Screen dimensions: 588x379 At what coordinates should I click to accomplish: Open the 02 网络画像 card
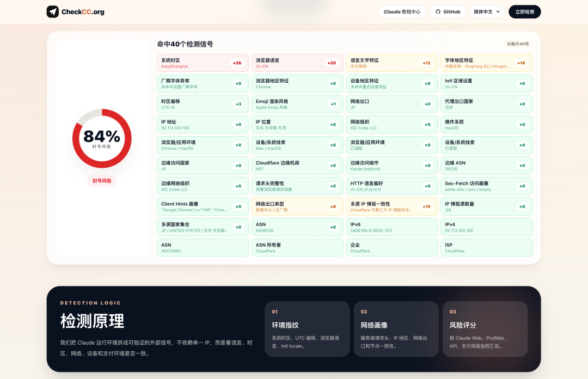tap(396, 329)
